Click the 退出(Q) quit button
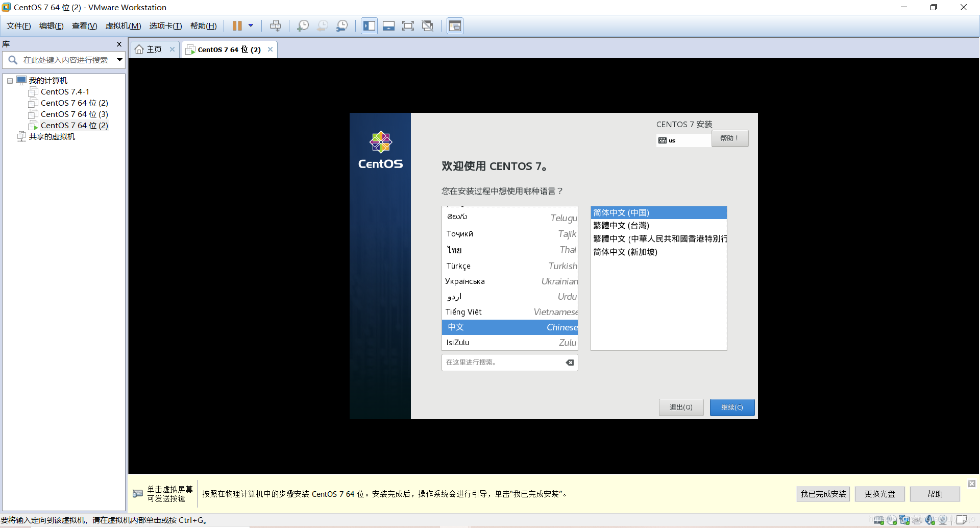Viewport: 980px width, 528px height. coord(681,407)
